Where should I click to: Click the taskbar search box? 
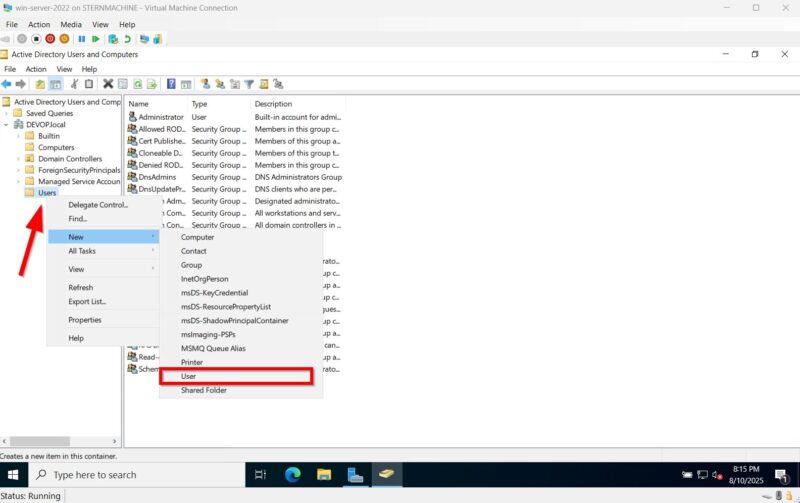[x=136, y=475]
